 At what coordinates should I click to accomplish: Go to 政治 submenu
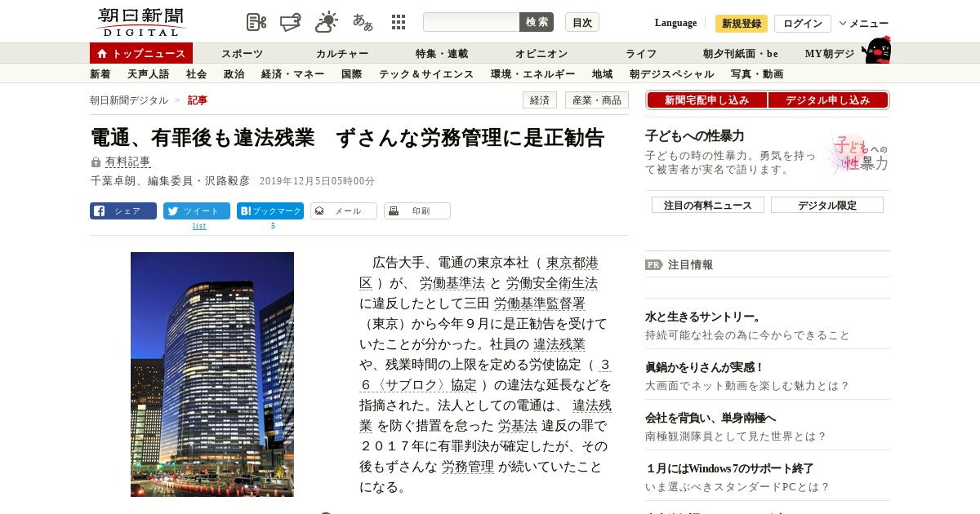tap(234, 74)
